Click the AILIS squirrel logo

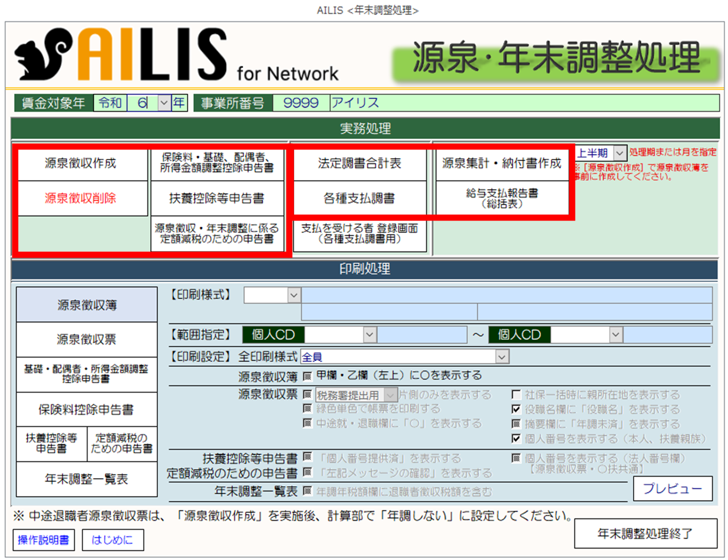pyautogui.click(x=44, y=56)
